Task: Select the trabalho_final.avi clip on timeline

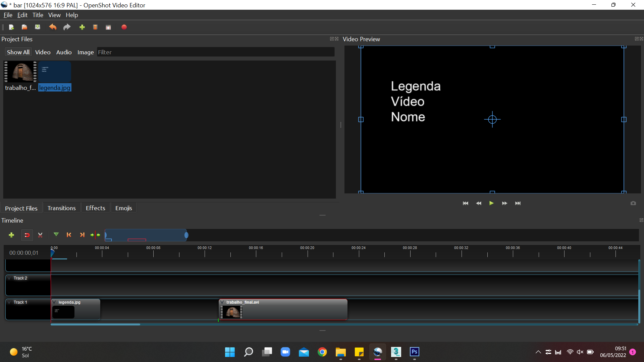Action: tap(283, 309)
